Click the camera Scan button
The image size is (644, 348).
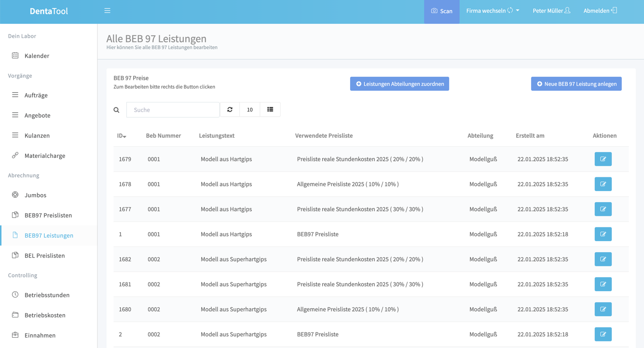(441, 11)
